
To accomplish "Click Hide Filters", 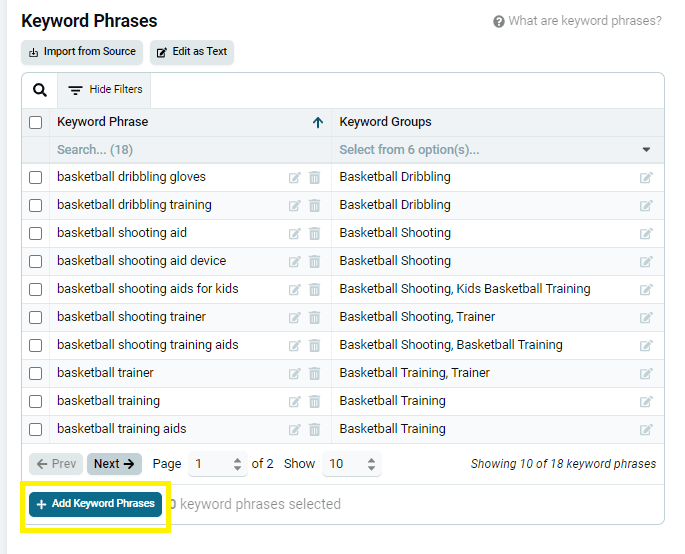I will tap(104, 90).
